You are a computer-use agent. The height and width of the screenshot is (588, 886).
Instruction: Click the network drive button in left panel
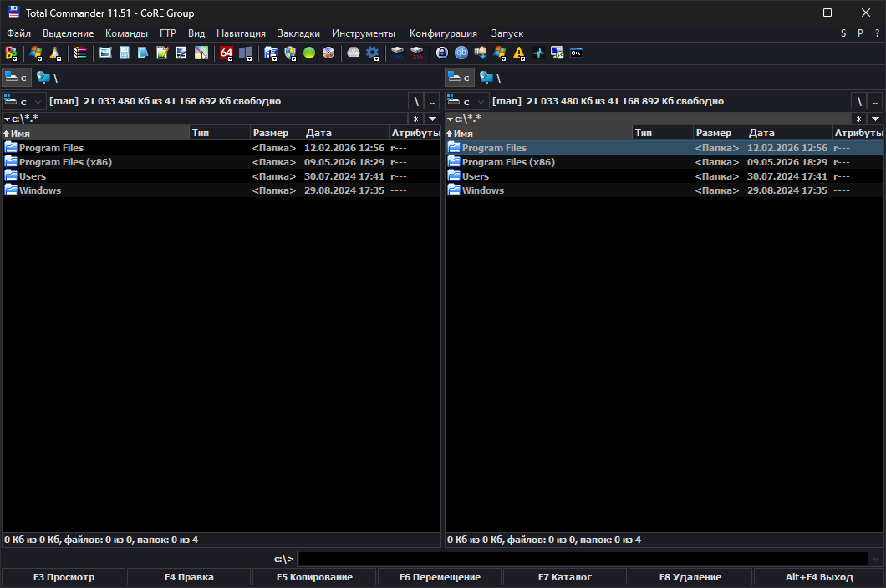tap(48, 78)
